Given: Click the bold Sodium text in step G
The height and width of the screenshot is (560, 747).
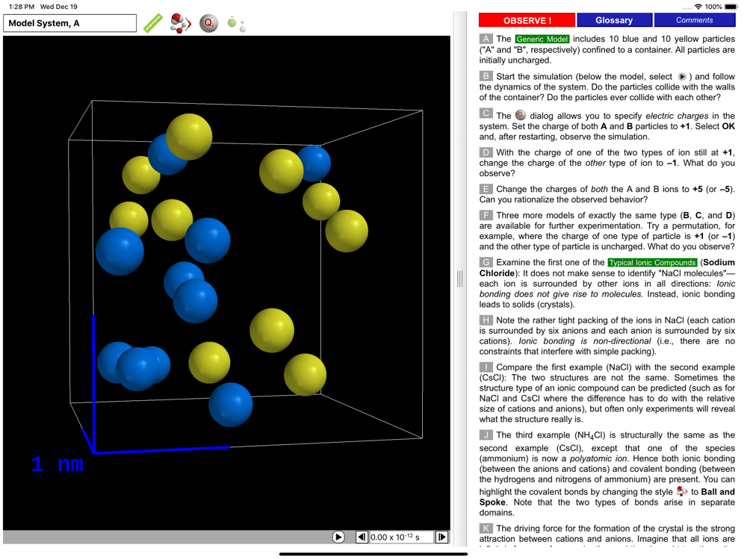Looking at the screenshot, I should pyautogui.click(x=719, y=262).
